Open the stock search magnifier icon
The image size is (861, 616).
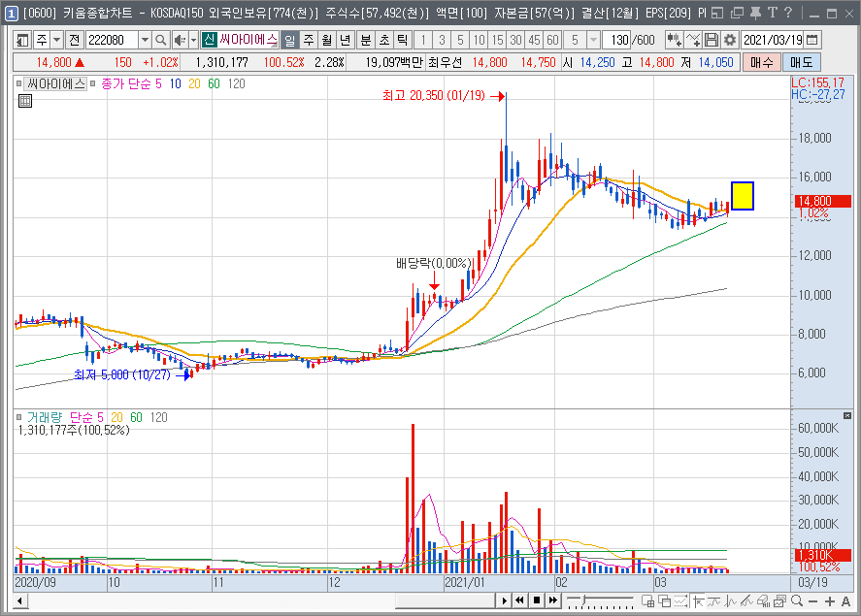pos(160,40)
